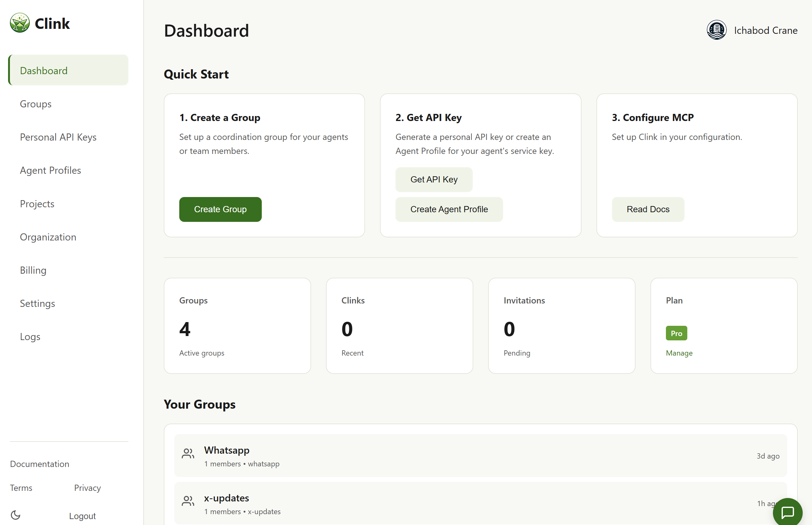Click Create Agent Profile button
Image resolution: width=812 pixels, height=525 pixels.
click(x=449, y=209)
